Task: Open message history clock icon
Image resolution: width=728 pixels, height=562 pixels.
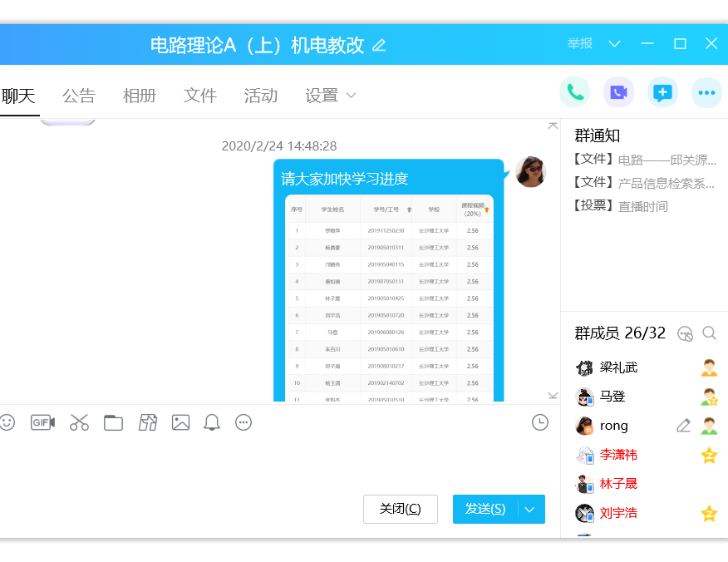Action: click(x=540, y=422)
